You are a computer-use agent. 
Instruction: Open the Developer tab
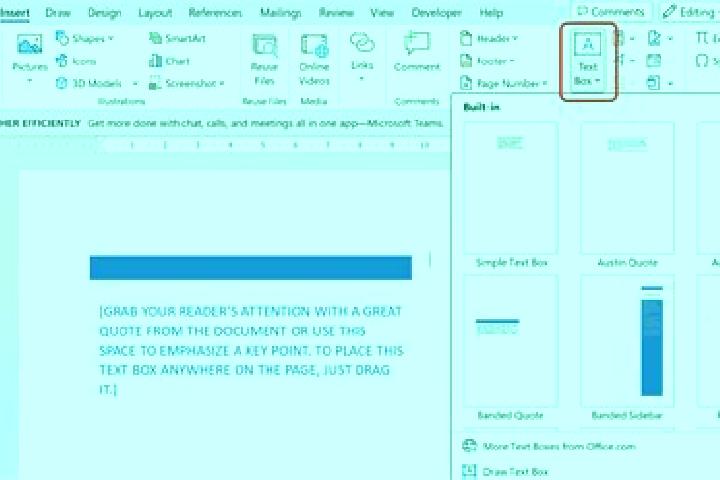[x=436, y=13]
